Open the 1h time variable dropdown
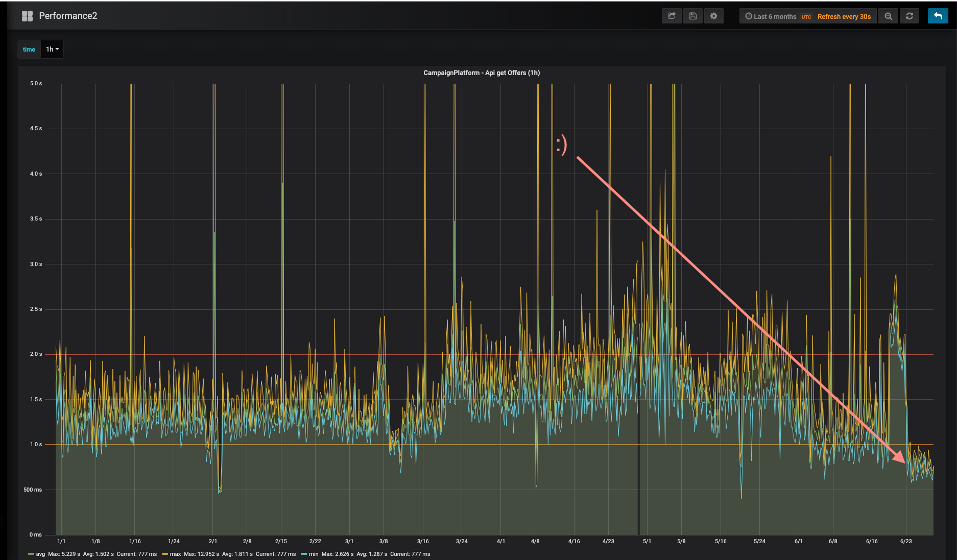Image resolution: width=957 pixels, height=560 pixels. (x=52, y=50)
